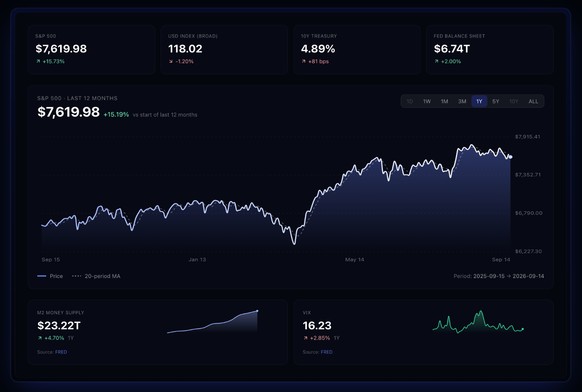Screen dimensions: 582x392
Task: Click the $7,915.41 y-axis label
Action: pos(528,137)
